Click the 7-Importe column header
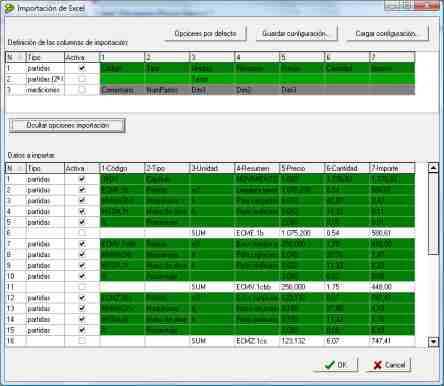Screen dimensions: 444x386 click(392, 168)
